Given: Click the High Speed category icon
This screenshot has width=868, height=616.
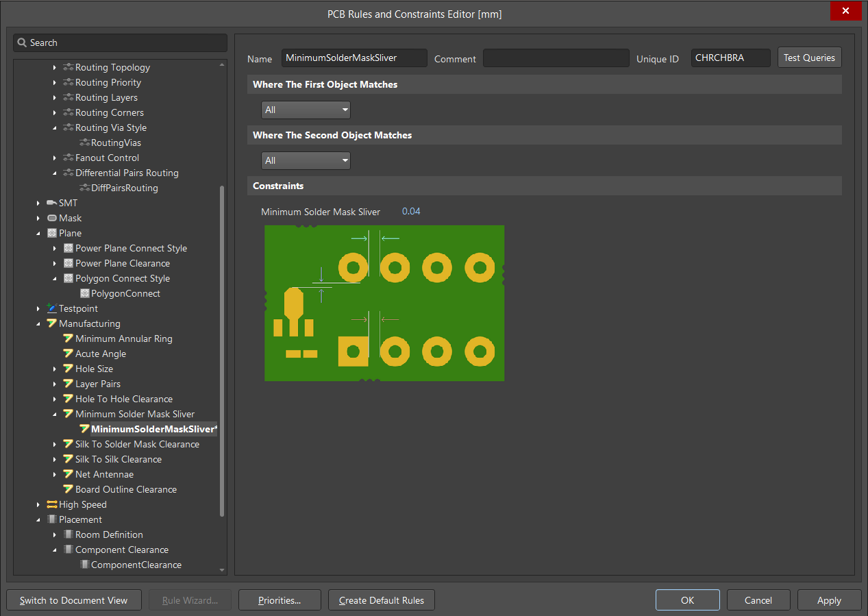Looking at the screenshot, I should click(x=53, y=504).
